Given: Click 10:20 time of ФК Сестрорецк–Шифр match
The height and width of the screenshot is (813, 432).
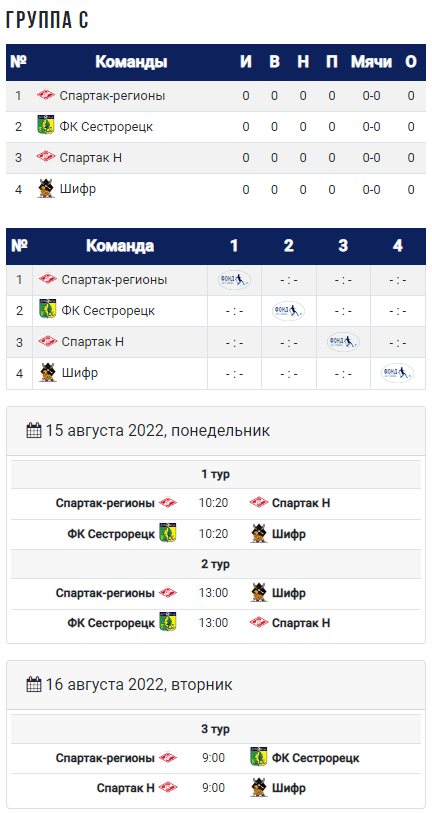Looking at the screenshot, I should pyautogui.click(x=213, y=534).
